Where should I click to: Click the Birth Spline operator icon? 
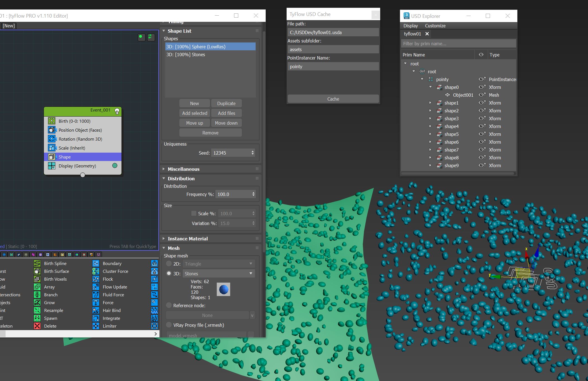37,263
